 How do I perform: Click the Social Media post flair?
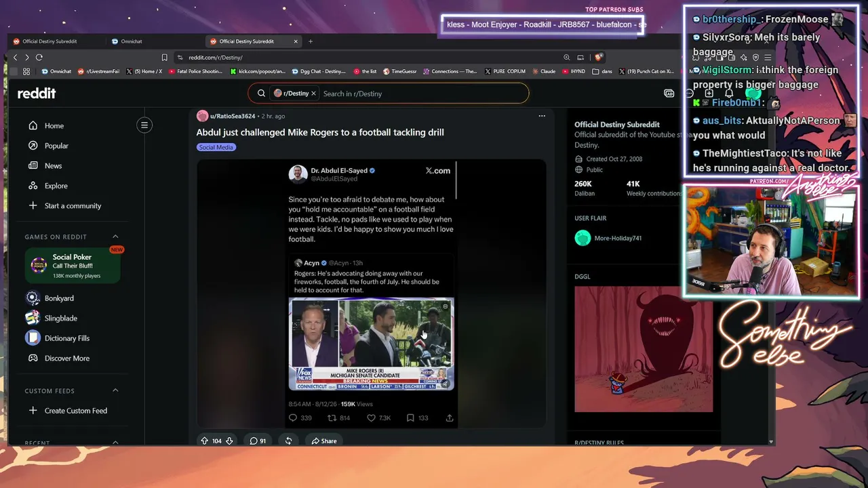(216, 147)
